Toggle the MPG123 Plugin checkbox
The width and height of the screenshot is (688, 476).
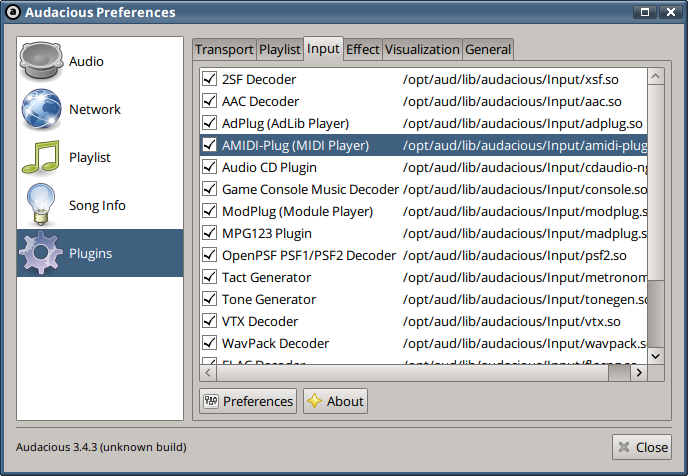coord(209,233)
